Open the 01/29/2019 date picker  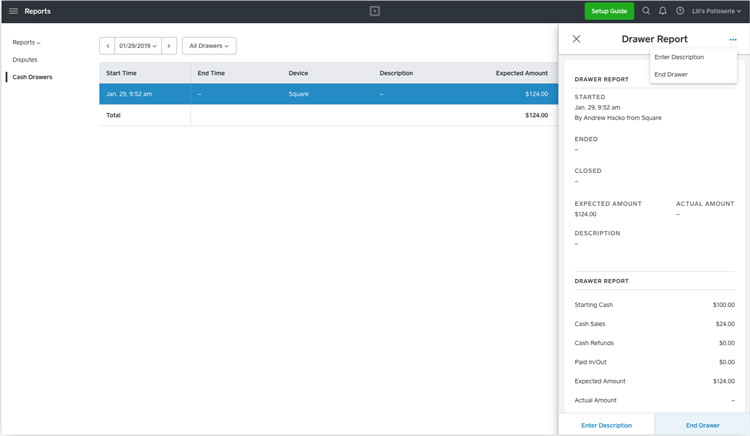(x=138, y=46)
